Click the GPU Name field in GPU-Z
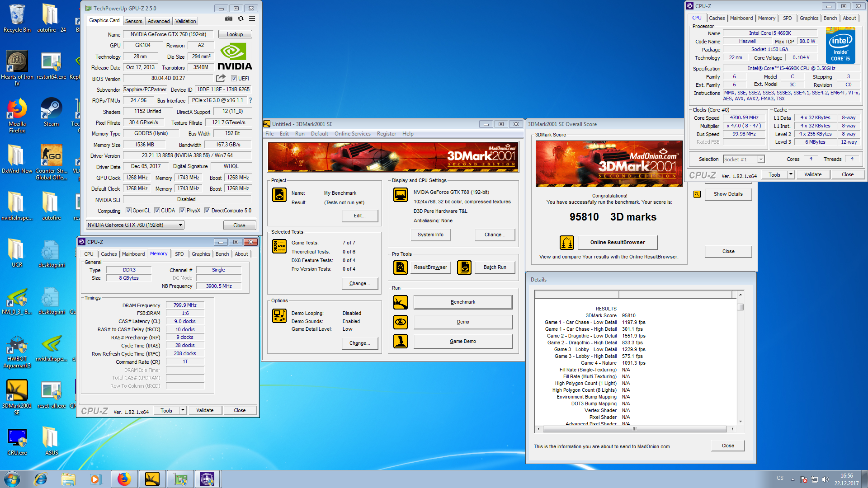868x488 pixels. coord(168,34)
